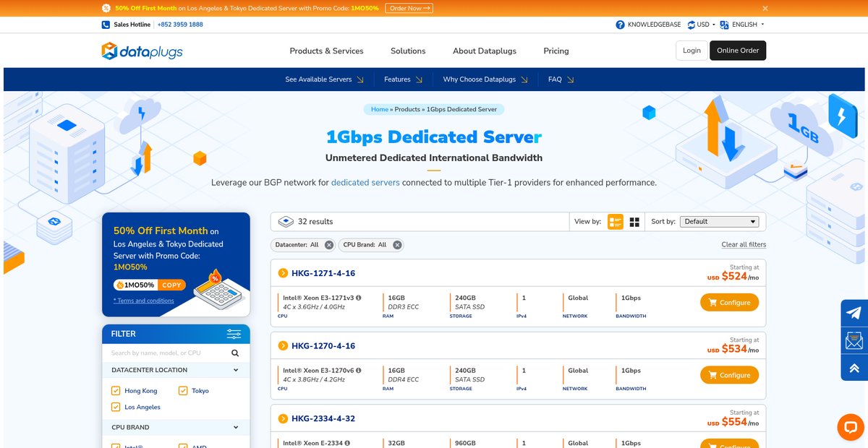Jump to Why Choose Dataplugs section

[485, 79]
